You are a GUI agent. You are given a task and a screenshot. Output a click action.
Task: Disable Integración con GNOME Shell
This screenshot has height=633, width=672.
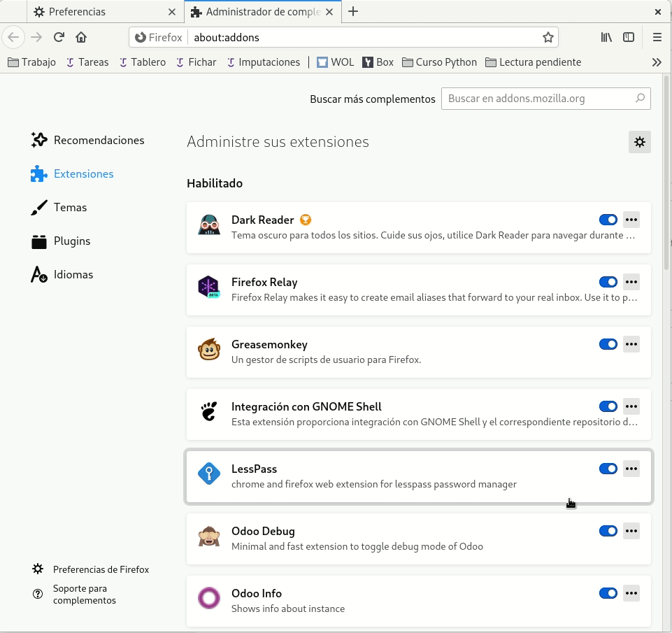pyautogui.click(x=608, y=406)
